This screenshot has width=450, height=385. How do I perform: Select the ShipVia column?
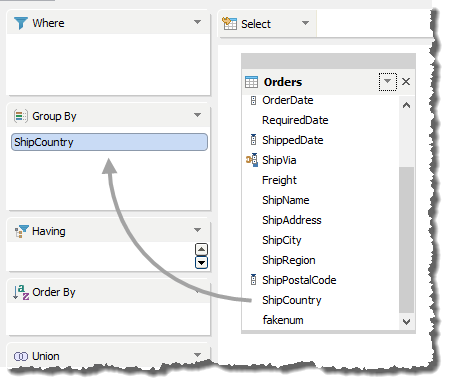[279, 160]
